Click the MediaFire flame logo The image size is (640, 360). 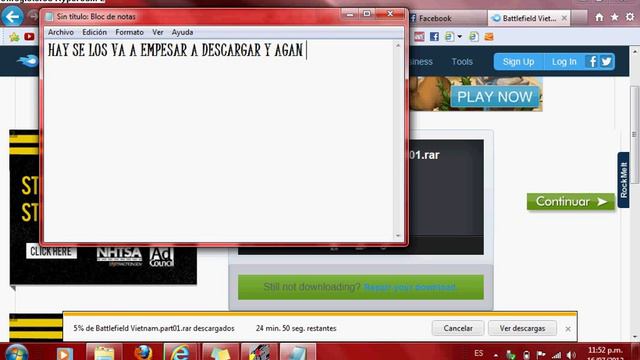pos(27,61)
